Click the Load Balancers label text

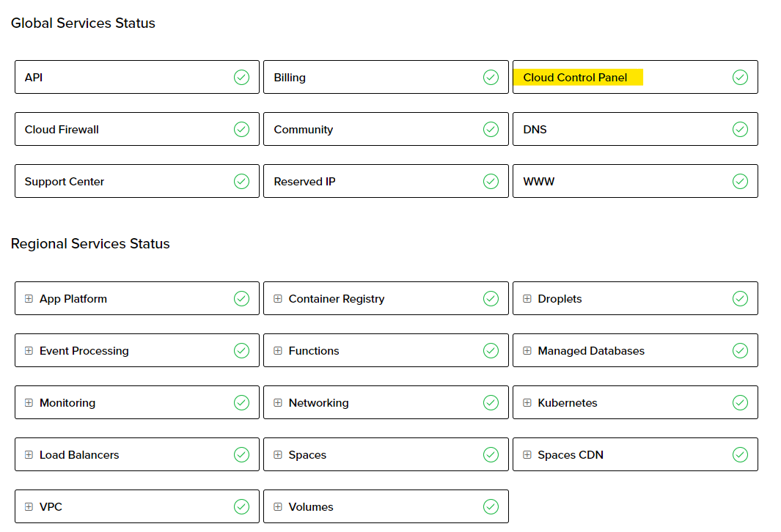coord(79,455)
